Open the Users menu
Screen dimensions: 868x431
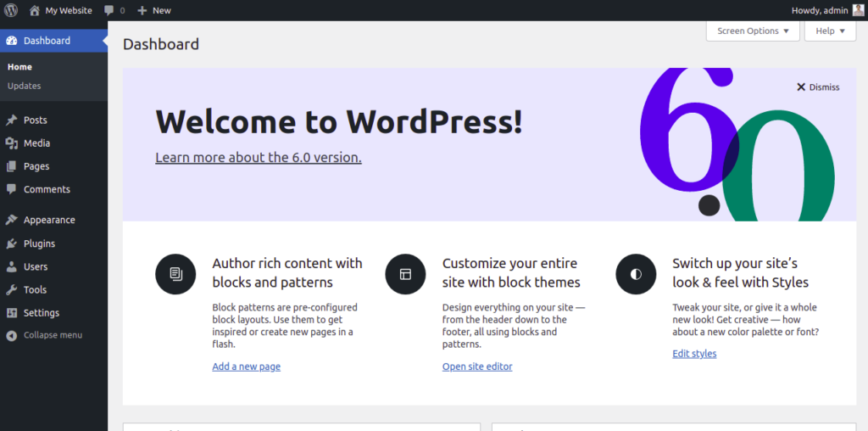click(53, 266)
